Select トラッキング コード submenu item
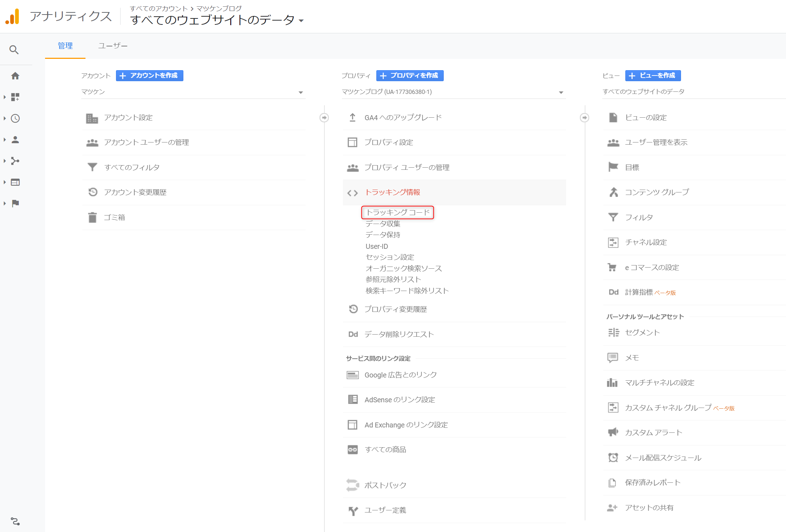The image size is (786, 532). [x=398, y=212]
